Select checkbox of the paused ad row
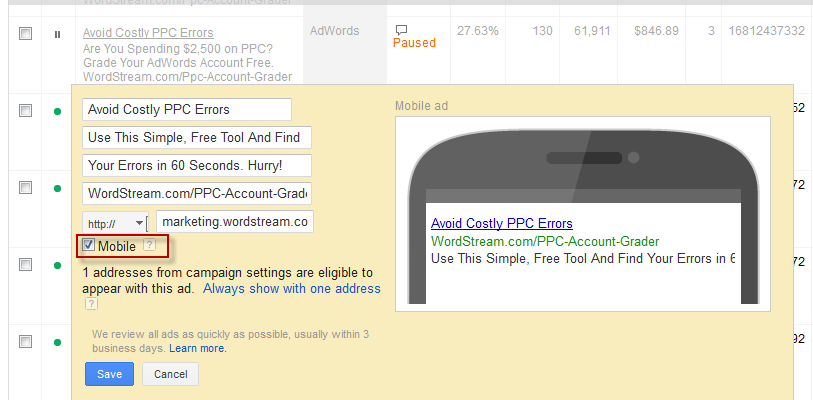 click(25, 34)
